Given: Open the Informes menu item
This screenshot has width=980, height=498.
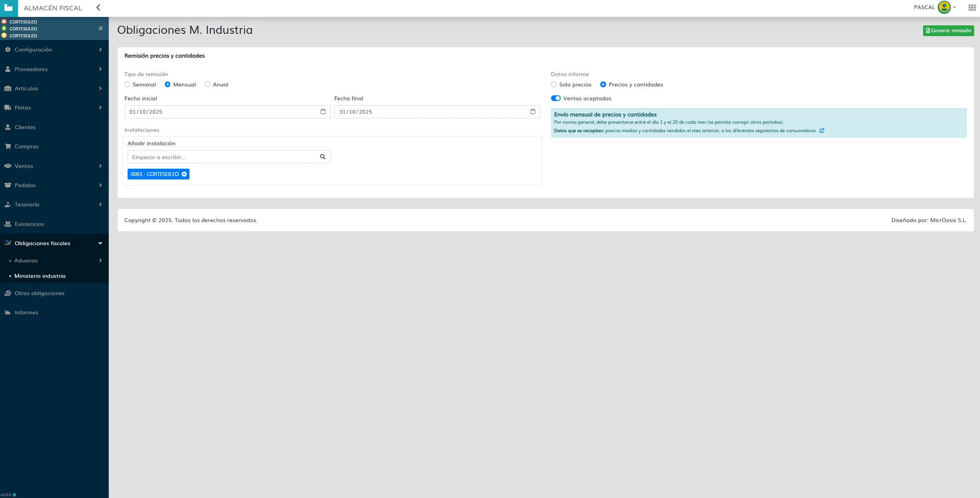Looking at the screenshot, I should point(54,312).
